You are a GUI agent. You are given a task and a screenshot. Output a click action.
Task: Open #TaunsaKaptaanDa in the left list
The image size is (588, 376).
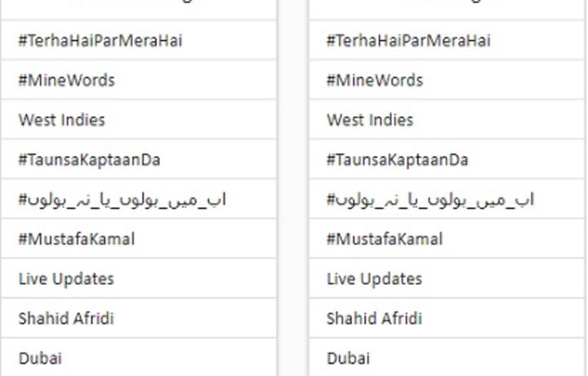[x=90, y=160]
